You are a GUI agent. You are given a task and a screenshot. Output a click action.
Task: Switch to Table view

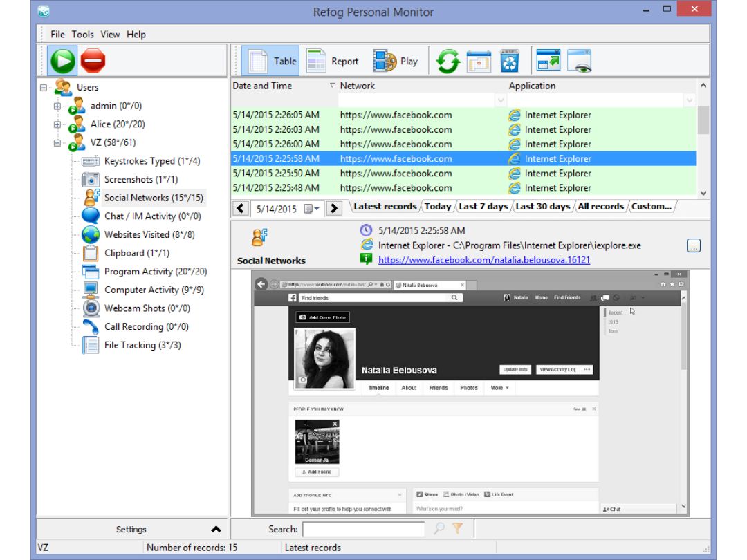(x=270, y=61)
